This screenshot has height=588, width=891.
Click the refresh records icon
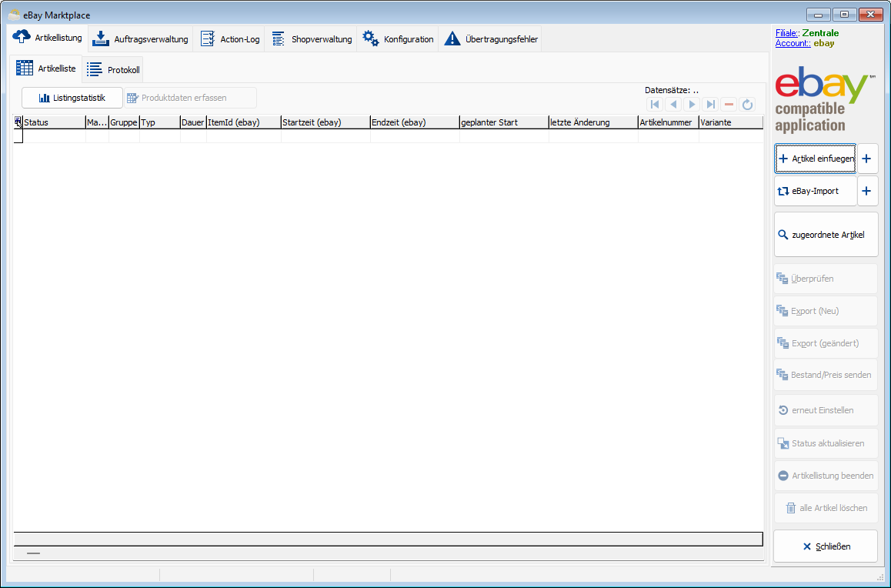coord(747,105)
